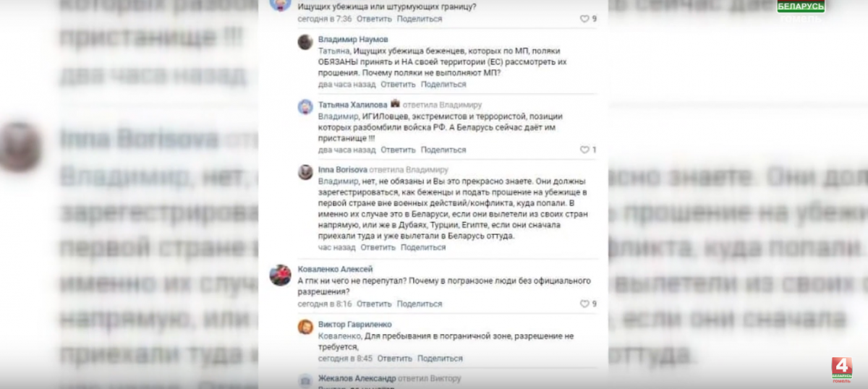The height and width of the screenshot is (389, 868).
Task: Like Коваленко Алексей's comment heart icon
Action: point(584,304)
